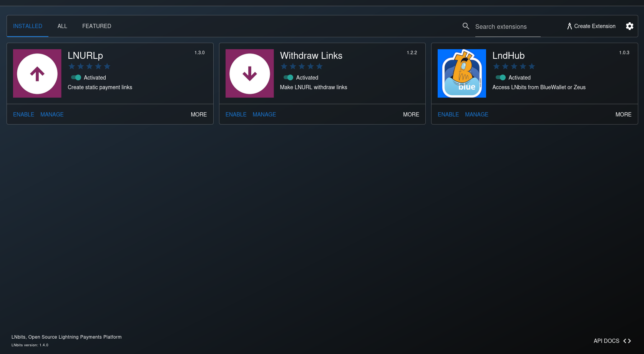644x354 pixels.
Task: Click the Create Extension compass icon
Action: click(569, 26)
